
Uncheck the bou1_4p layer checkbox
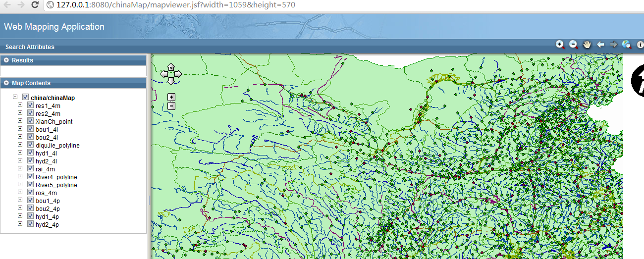(x=30, y=201)
